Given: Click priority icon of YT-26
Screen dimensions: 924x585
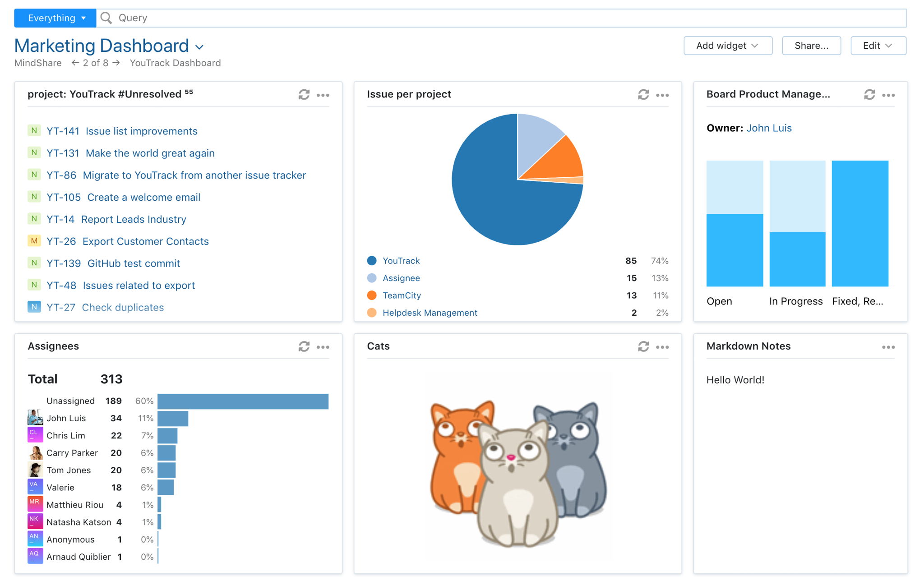Looking at the screenshot, I should [34, 241].
